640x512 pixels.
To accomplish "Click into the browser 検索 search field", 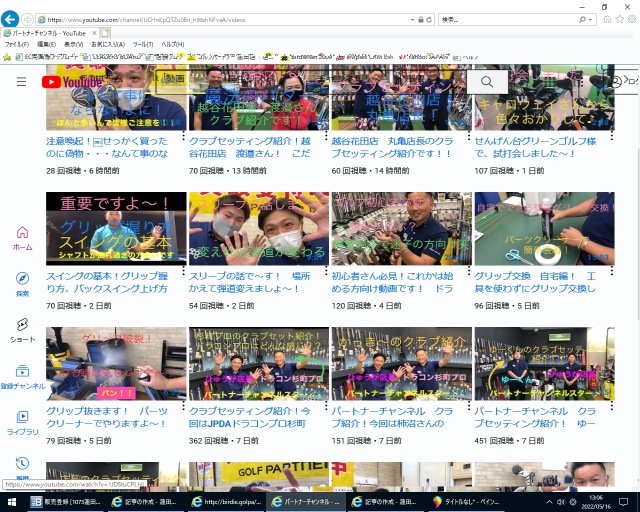I will pos(508,20).
